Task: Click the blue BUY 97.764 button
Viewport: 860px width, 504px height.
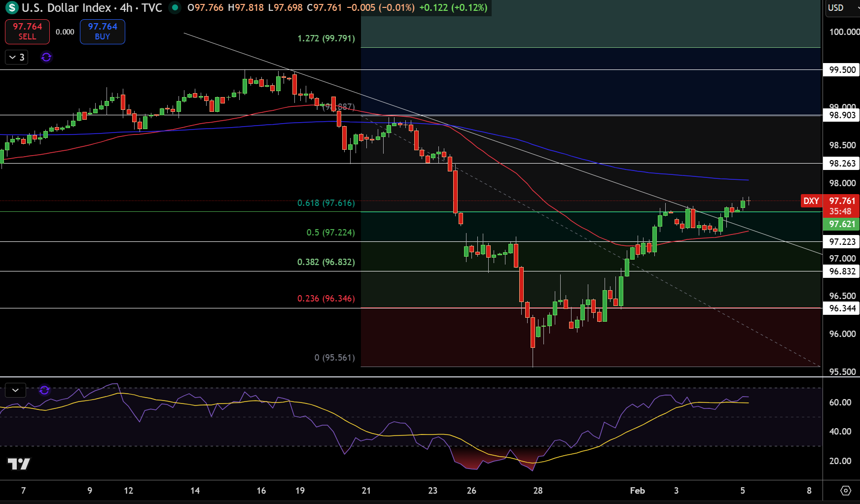Action: [103, 32]
